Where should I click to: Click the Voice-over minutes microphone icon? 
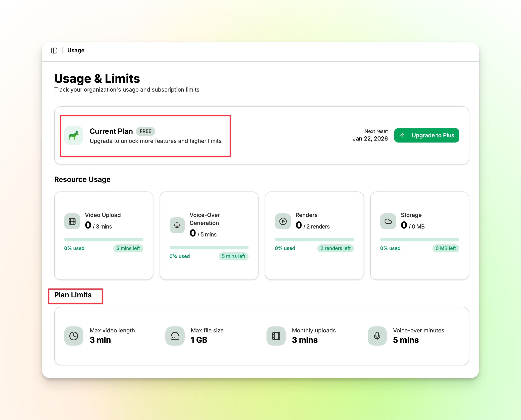point(377,336)
